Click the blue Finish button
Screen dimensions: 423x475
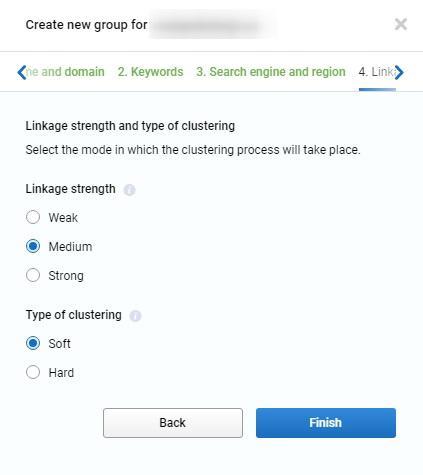[326, 423]
